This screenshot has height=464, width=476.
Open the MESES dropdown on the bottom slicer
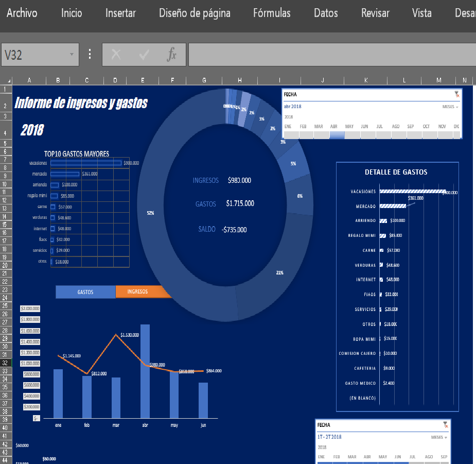440,437
